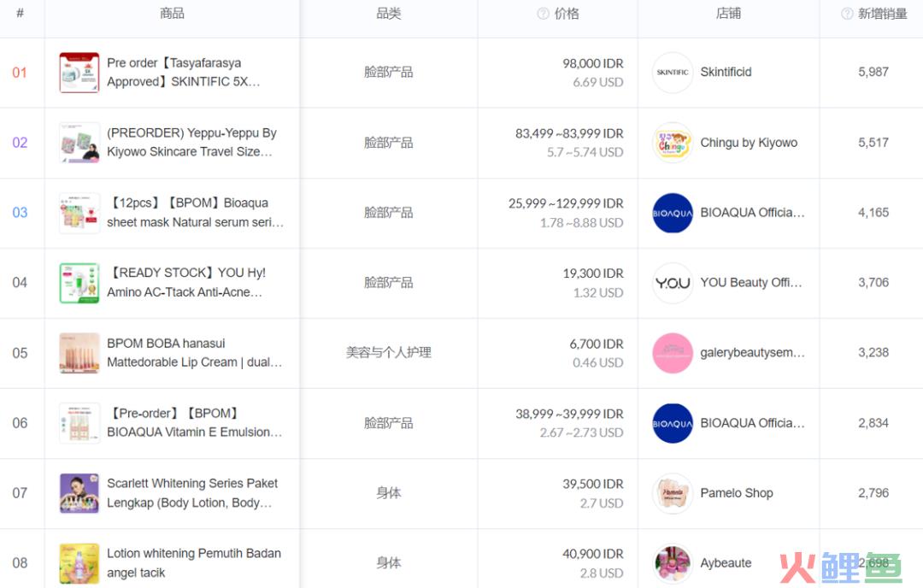Open YOU Hy! Amino Anti-Acne product link
The height and width of the screenshot is (588, 923).
(186, 283)
